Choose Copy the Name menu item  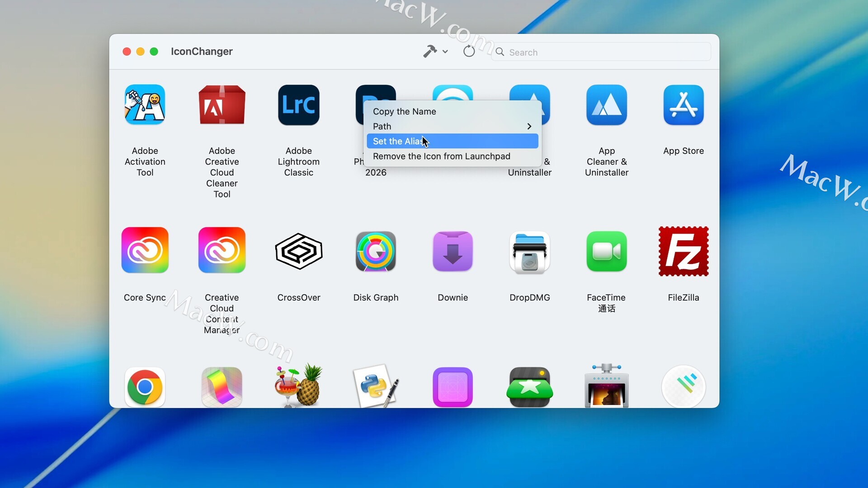(x=404, y=112)
